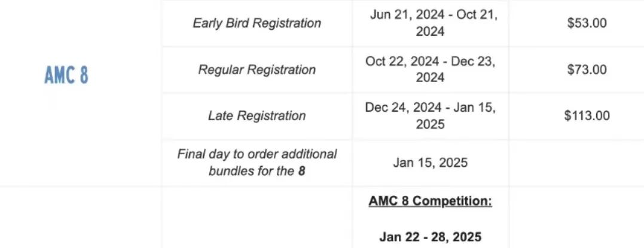Click empty cell right of competition dates

(x=576, y=217)
